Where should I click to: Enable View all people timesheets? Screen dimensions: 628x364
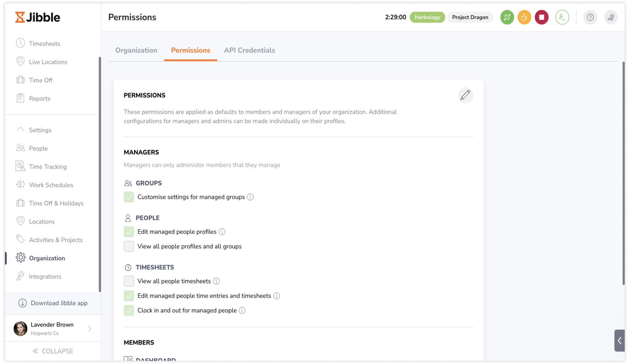(x=129, y=281)
